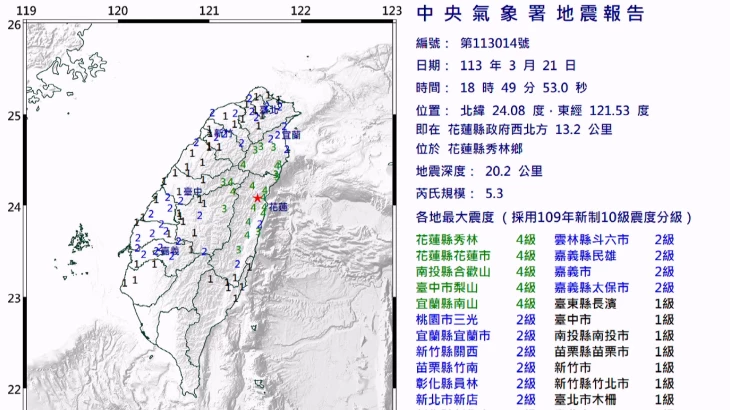This screenshot has width=730, height=410.
Task: Click the longitude label 121 on map axis
Action: point(209,10)
